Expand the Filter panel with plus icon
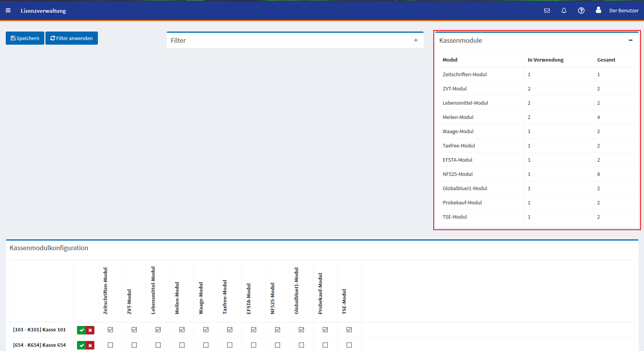 click(416, 40)
